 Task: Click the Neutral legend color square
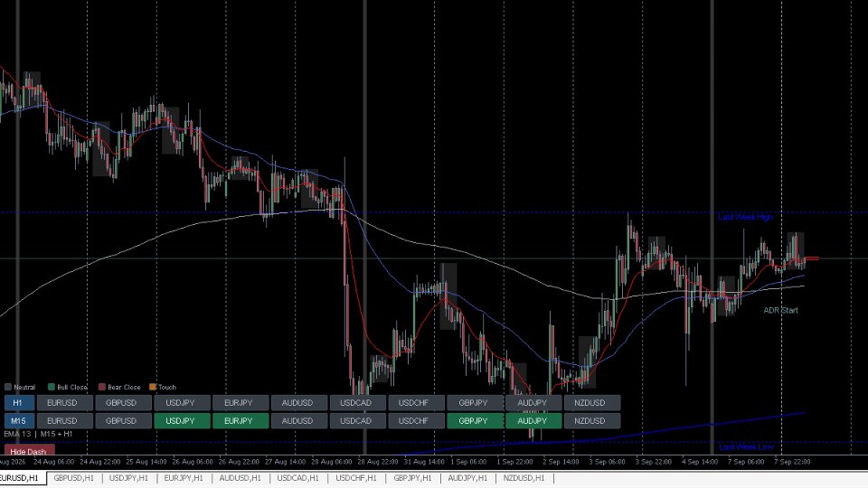pyautogui.click(x=8, y=387)
